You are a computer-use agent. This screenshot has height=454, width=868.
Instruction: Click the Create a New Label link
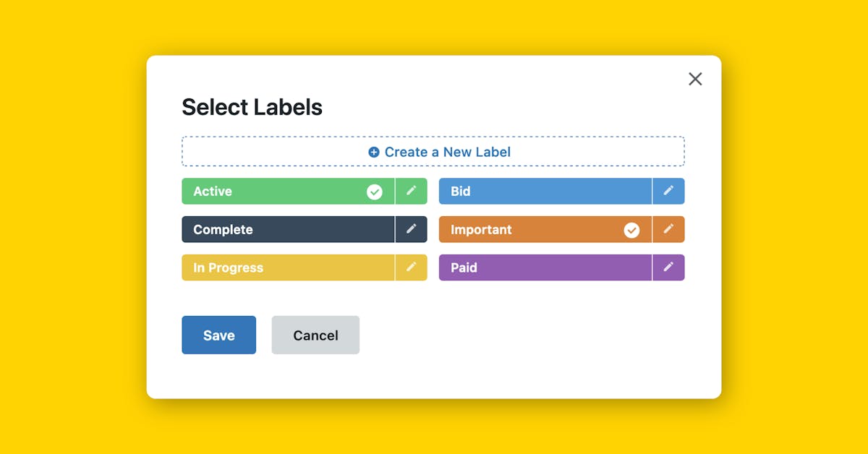(447, 152)
